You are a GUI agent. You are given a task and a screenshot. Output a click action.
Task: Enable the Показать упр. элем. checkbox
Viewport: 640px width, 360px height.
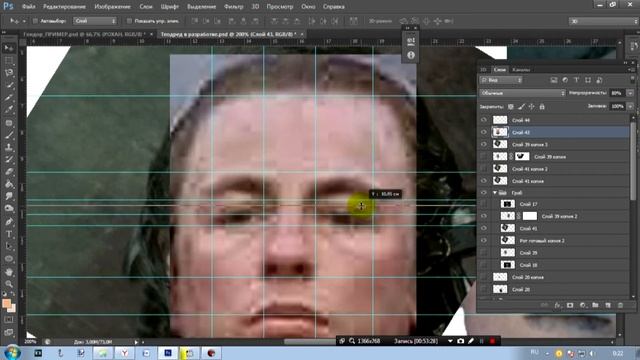[129, 21]
